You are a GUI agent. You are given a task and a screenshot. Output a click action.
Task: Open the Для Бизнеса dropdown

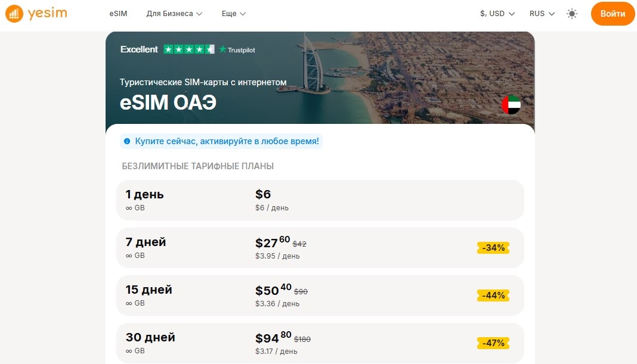point(174,13)
